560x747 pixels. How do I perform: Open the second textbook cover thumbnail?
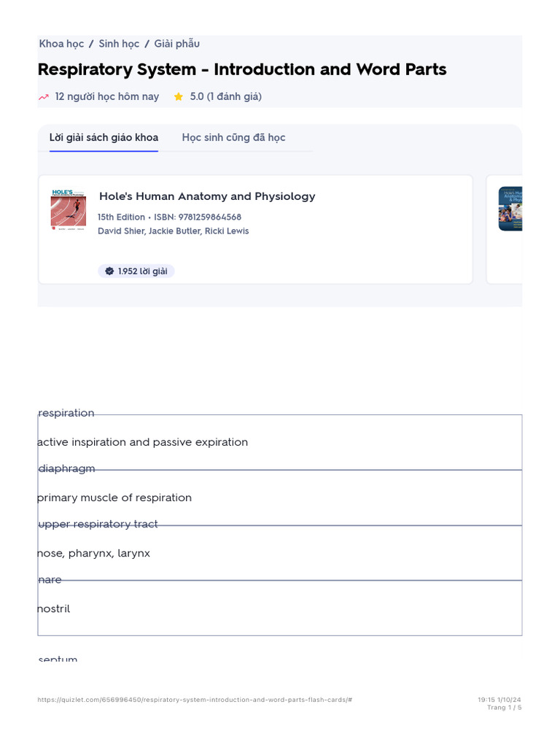point(510,209)
